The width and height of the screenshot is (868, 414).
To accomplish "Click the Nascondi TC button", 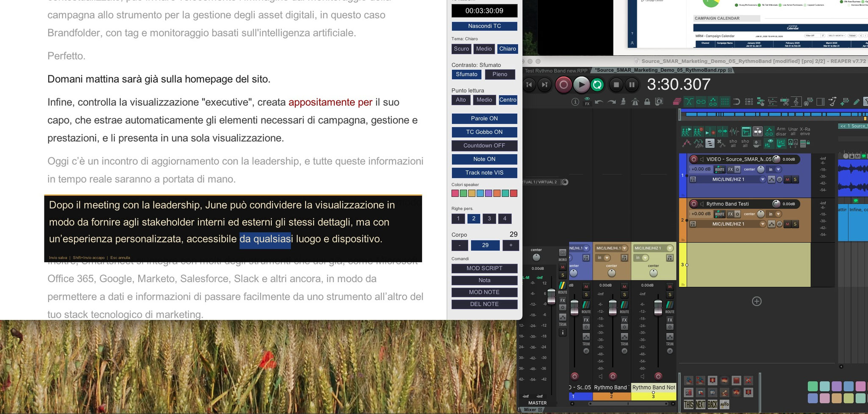I will coord(484,26).
